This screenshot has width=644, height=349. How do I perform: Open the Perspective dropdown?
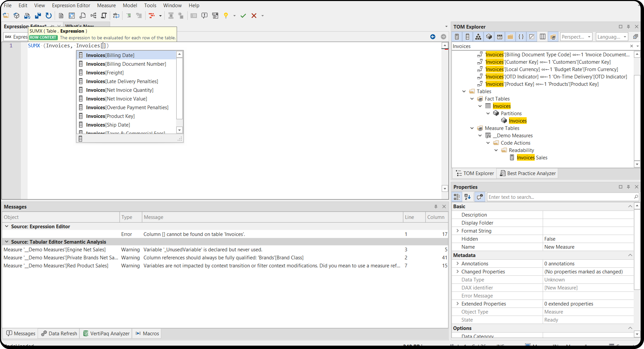coord(576,37)
